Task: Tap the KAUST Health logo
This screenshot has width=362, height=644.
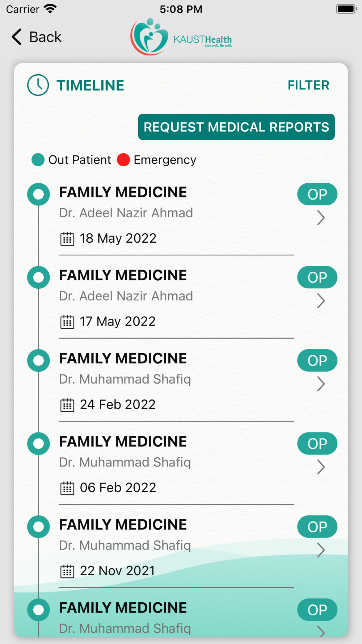Action: (x=181, y=37)
